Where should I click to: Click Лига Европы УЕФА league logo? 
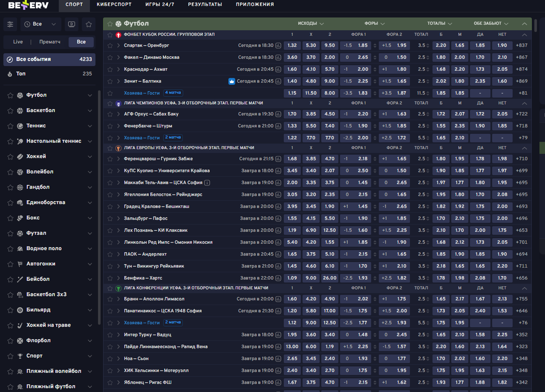[118, 148]
